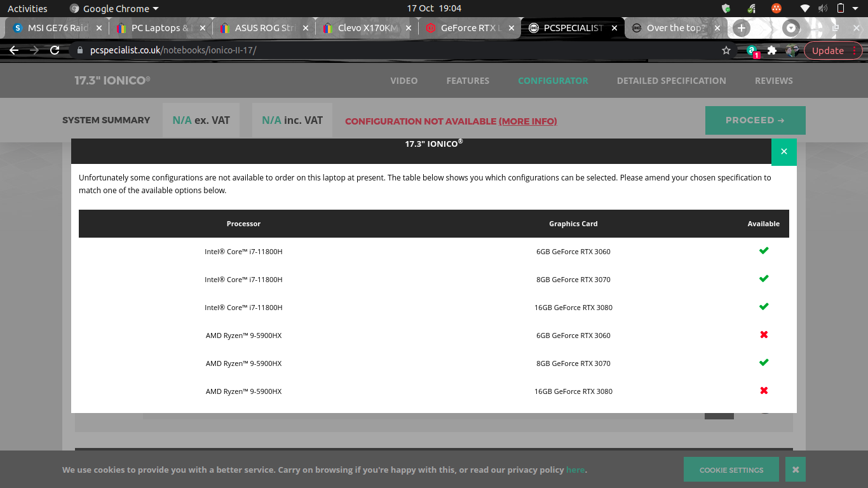Open the privacy policy 'here' link
Viewport: 868px width, 488px height.
tap(575, 470)
